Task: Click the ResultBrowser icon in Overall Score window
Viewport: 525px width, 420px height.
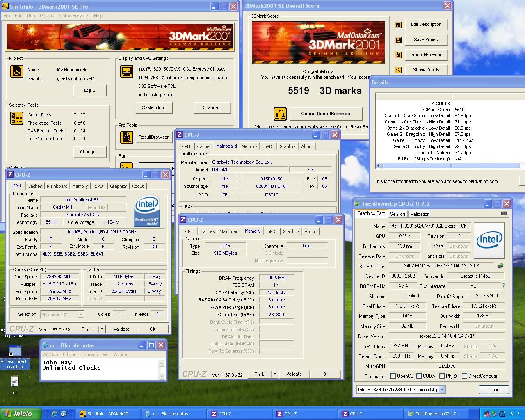Action: 398,55
